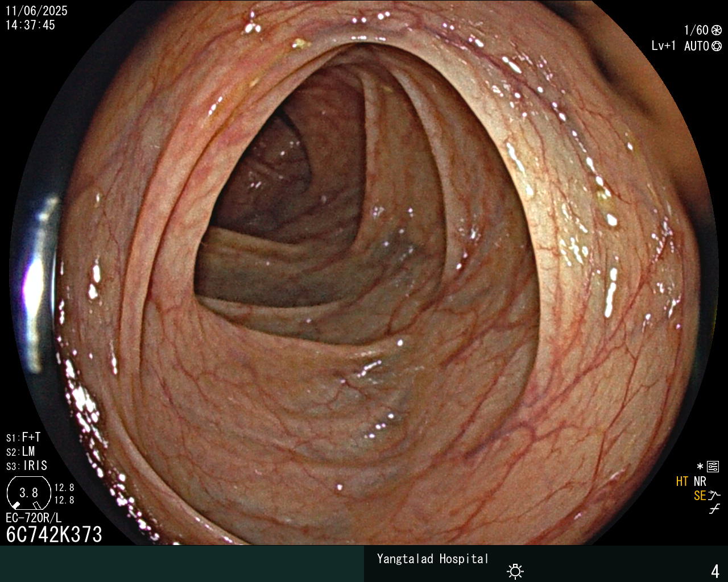
Task: Open the image settings sliders icon
Action: click(713, 467)
